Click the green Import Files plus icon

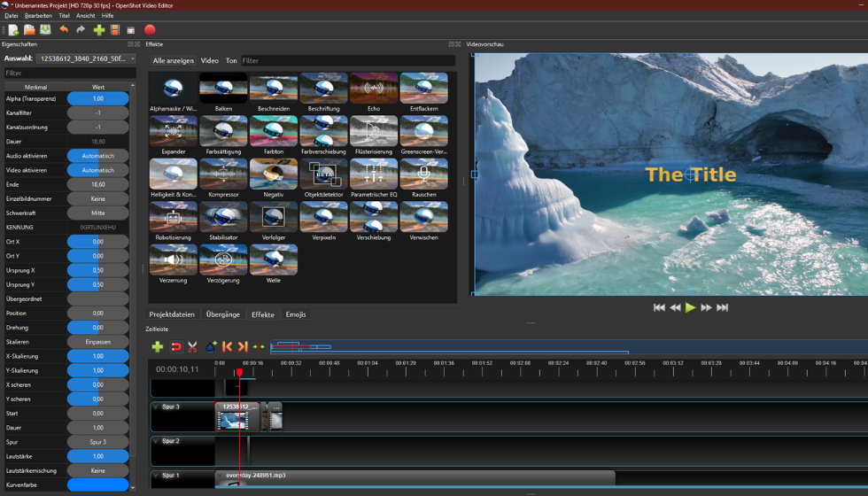click(99, 30)
